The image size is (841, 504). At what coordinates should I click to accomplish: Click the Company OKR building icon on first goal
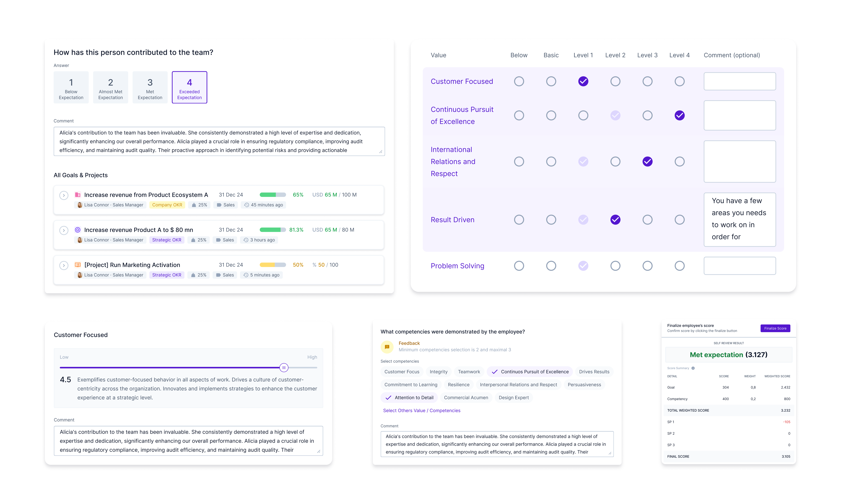pos(78,195)
